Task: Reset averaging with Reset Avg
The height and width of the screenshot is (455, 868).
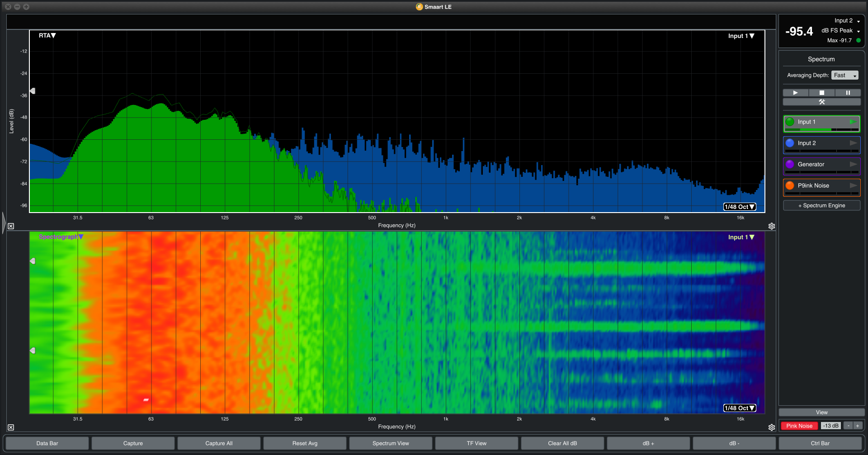Action: tap(305, 443)
